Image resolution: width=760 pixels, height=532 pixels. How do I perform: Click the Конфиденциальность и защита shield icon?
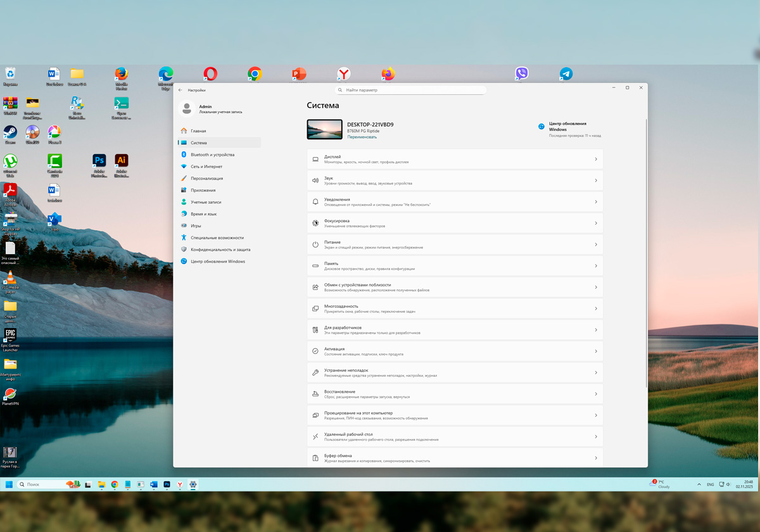pos(184,250)
